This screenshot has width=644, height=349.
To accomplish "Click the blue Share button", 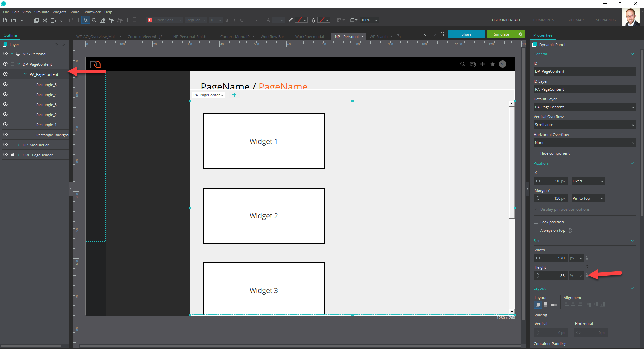I will [x=466, y=34].
